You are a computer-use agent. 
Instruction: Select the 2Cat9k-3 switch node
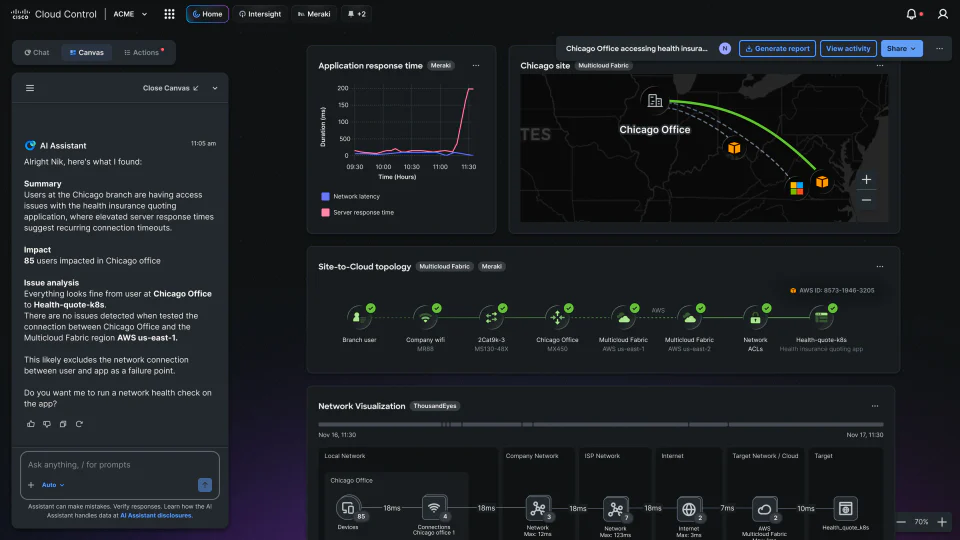pos(491,317)
